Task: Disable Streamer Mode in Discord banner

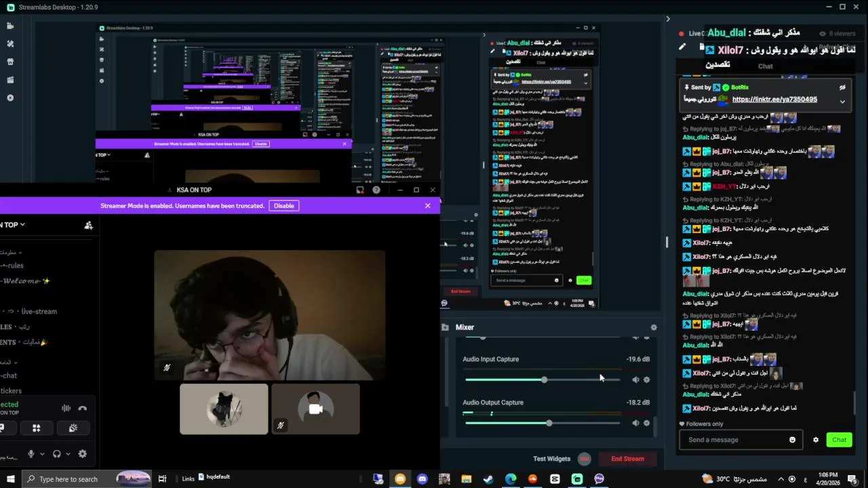Action: [x=283, y=205]
